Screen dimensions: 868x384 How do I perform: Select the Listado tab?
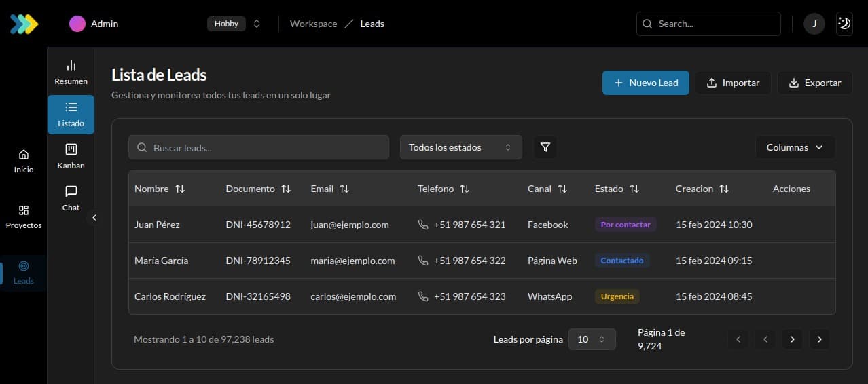click(71, 115)
